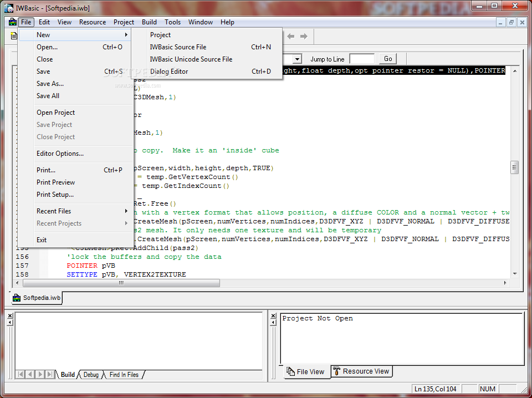Click previous output tab arrow
Viewport: 532px width, 398px height.
pyautogui.click(x=30, y=374)
